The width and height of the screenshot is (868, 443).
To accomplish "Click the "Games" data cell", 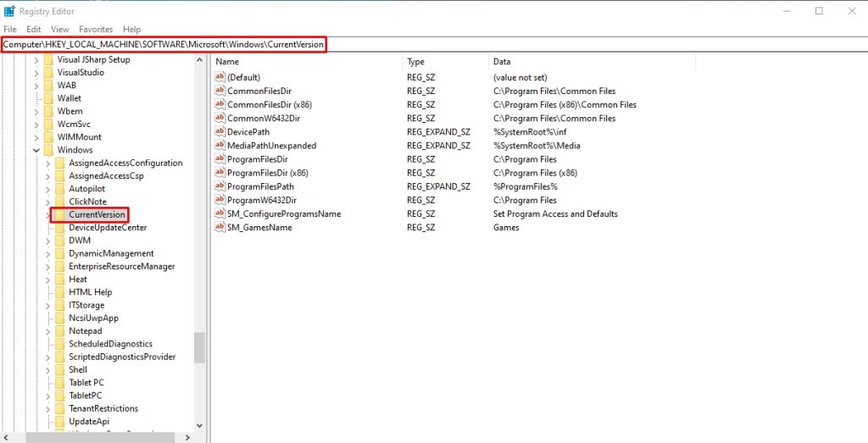I will coord(506,227).
